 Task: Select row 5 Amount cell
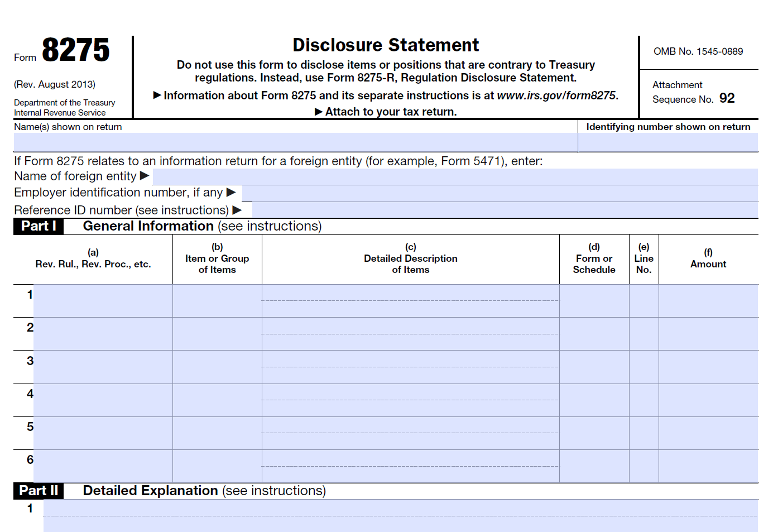(x=708, y=433)
